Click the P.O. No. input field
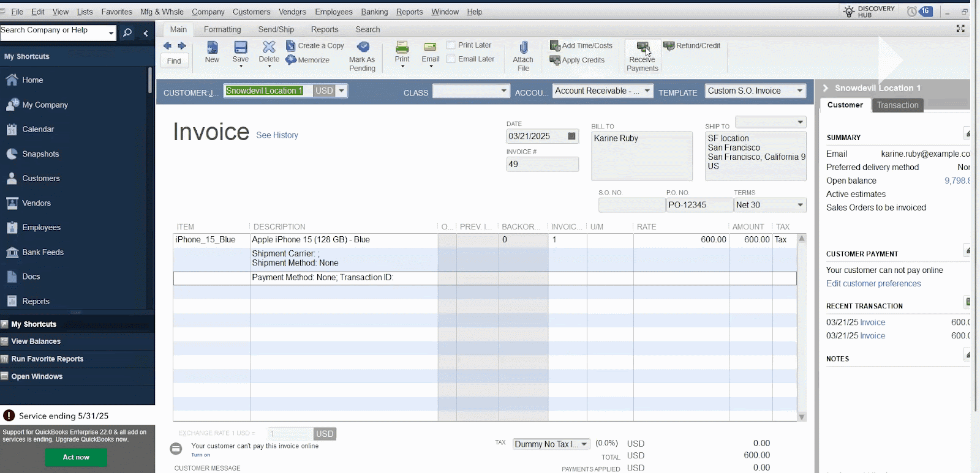 pyautogui.click(x=699, y=205)
